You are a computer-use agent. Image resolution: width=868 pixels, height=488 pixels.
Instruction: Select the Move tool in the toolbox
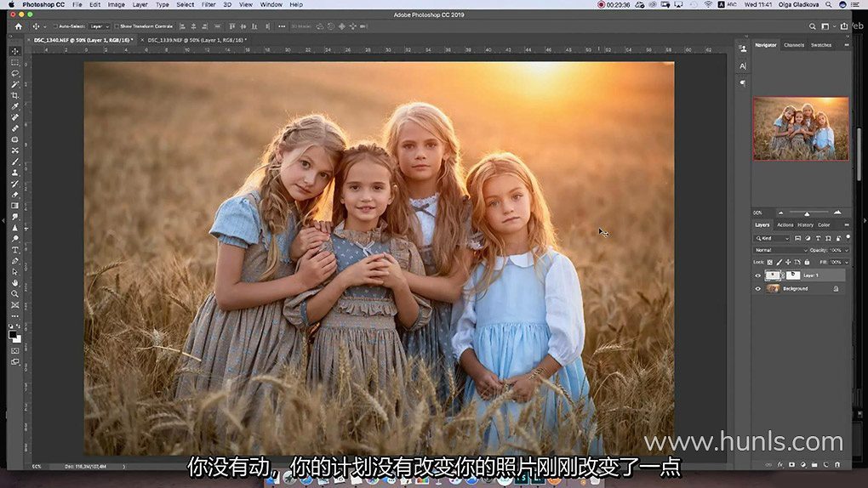point(15,51)
